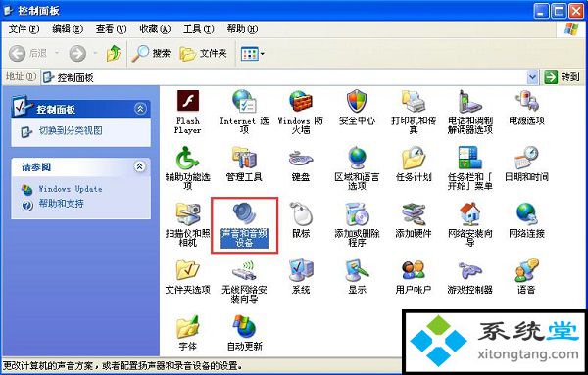This screenshot has height=375, width=588.
Task: Expand the address bar dropdown arrow
Action: 532,77
